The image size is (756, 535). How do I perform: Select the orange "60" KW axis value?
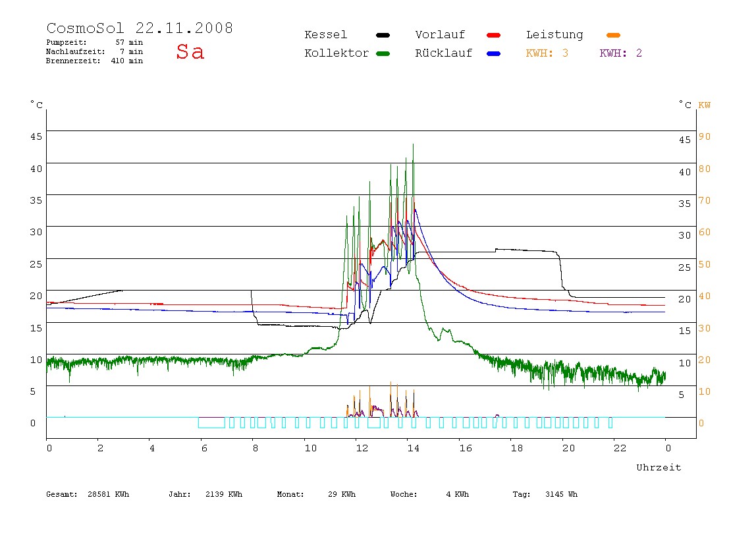[705, 232]
